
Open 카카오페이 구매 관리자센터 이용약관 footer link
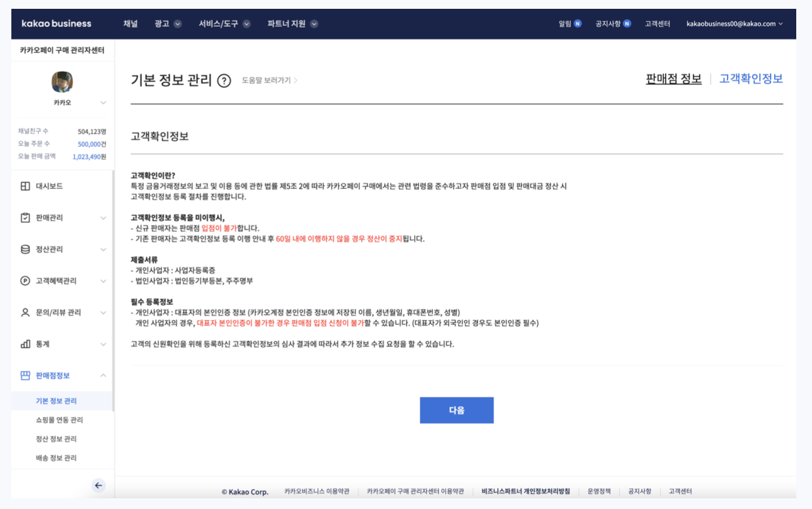pyautogui.click(x=415, y=491)
